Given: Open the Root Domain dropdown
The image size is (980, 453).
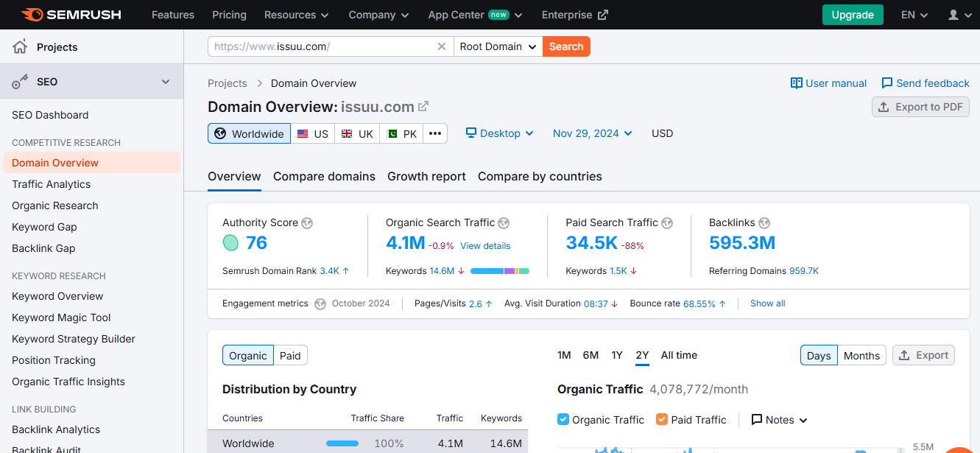Looking at the screenshot, I should click(498, 46).
